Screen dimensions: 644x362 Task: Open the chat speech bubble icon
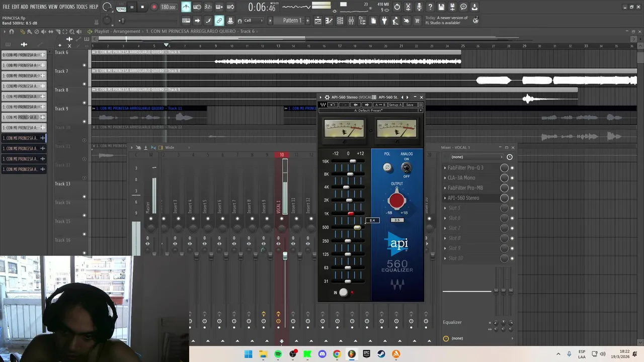(x=463, y=7)
